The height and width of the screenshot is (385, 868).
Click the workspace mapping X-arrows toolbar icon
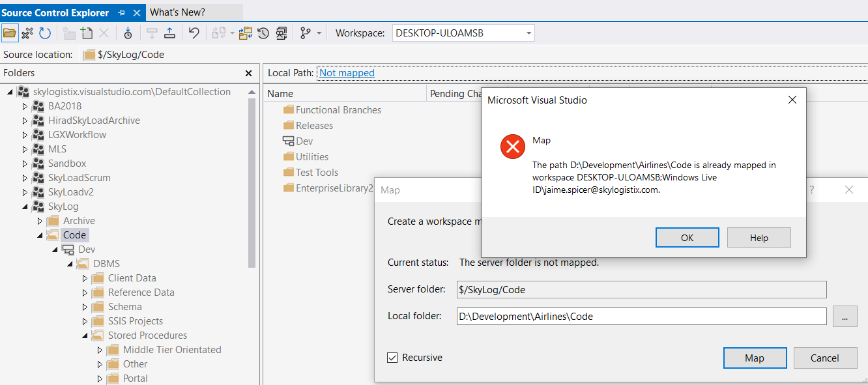[x=27, y=33]
